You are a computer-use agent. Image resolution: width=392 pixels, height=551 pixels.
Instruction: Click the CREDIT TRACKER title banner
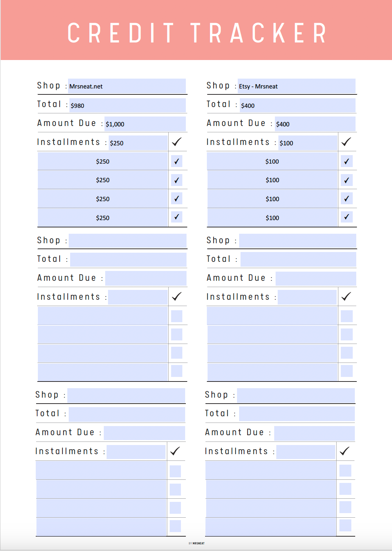pos(196,33)
